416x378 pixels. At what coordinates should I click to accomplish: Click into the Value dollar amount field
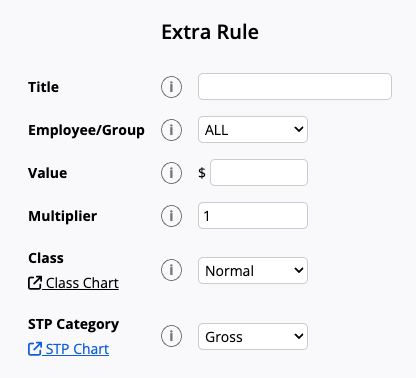tap(259, 173)
